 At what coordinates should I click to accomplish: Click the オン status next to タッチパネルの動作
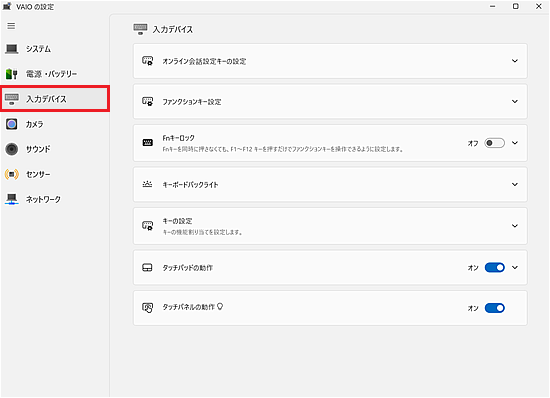(473, 309)
